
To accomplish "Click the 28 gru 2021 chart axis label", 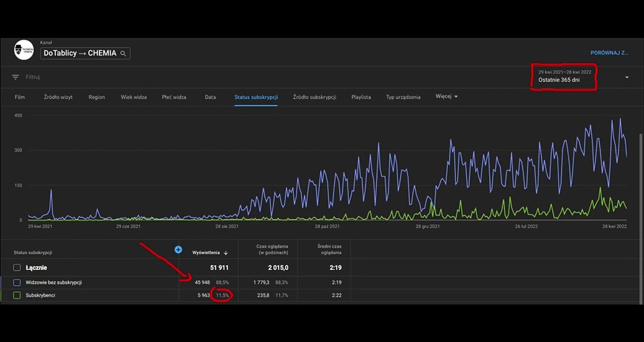I will (x=428, y=227).
